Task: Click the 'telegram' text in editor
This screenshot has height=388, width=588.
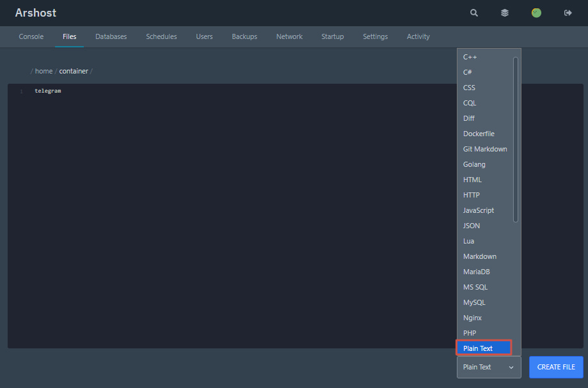Action: [x=47, y=91]
